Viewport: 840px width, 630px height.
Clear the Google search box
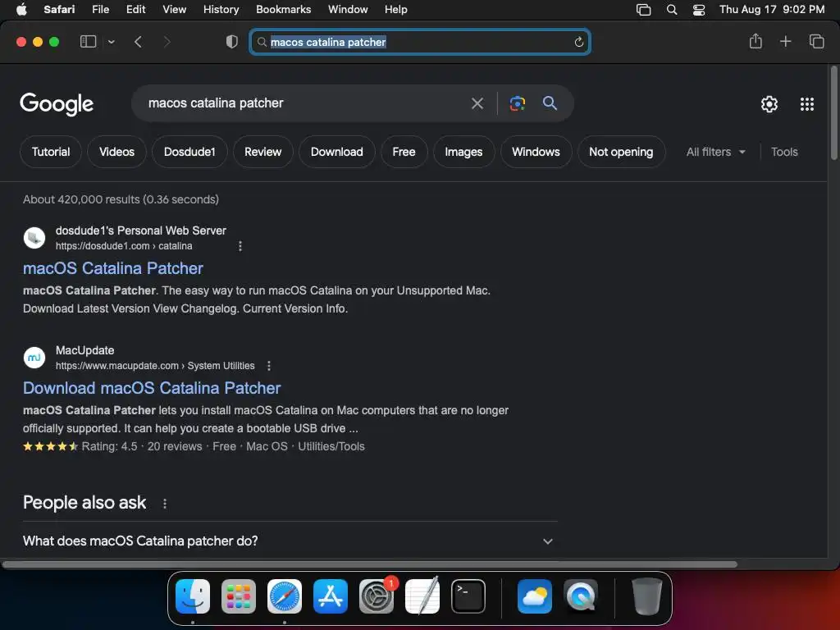pos(477,103)
